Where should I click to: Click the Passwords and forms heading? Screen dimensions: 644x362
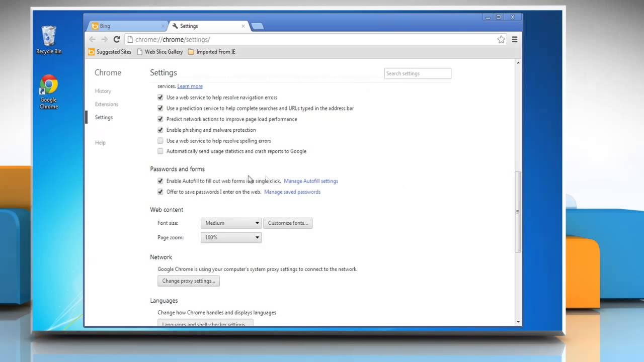coord(177,169)
